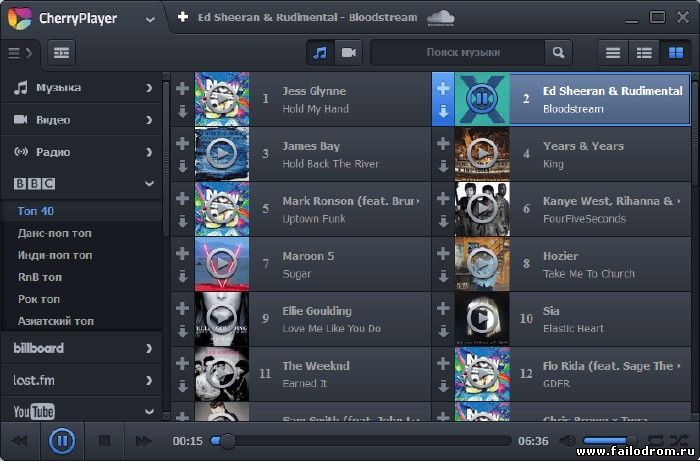Expand the Радио section

click(82, 152)
